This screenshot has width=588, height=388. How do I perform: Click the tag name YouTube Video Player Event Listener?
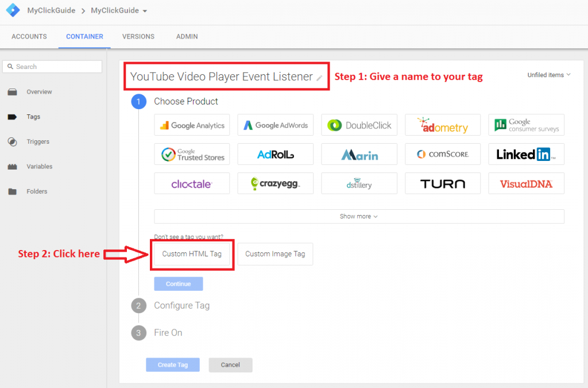221,76
